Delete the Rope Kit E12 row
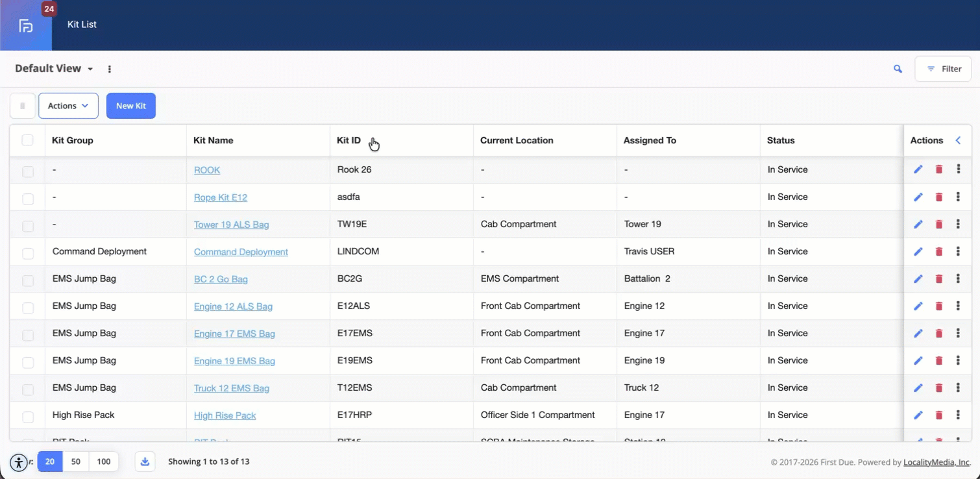 pos(938,197)
